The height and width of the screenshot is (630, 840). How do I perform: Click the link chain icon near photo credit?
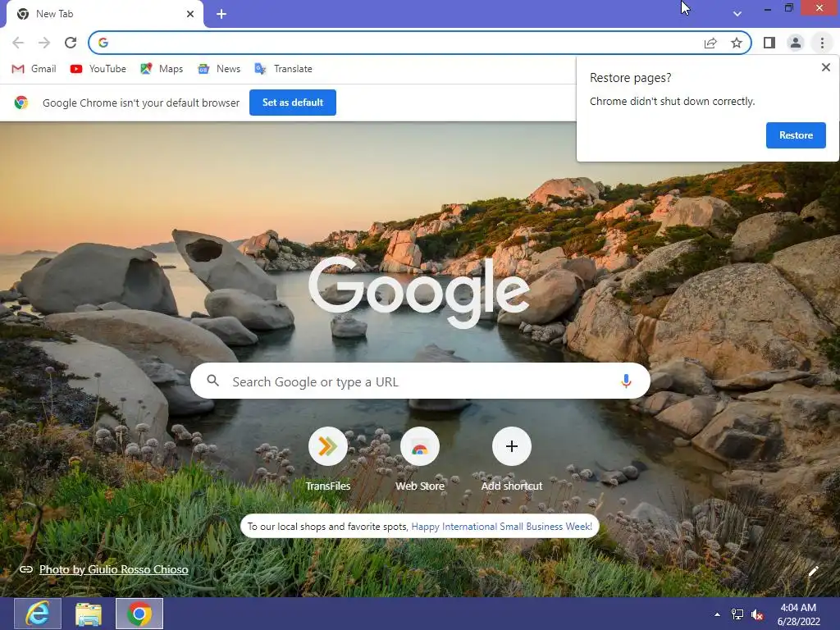click(26, 569)
